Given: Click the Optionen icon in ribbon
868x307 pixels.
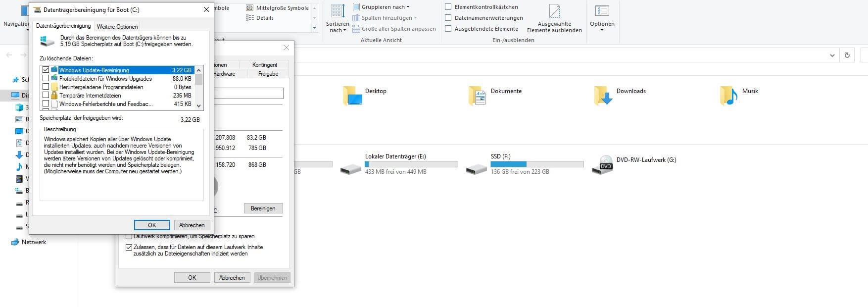Looking at the screenshot, I should (602, 11).
